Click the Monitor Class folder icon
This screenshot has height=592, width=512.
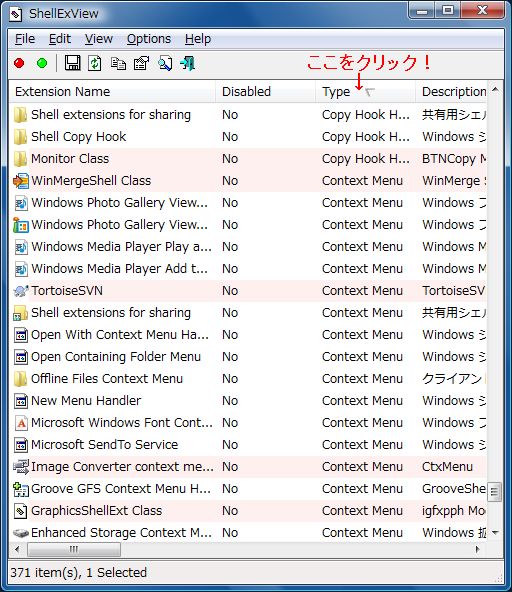point(20,159)
